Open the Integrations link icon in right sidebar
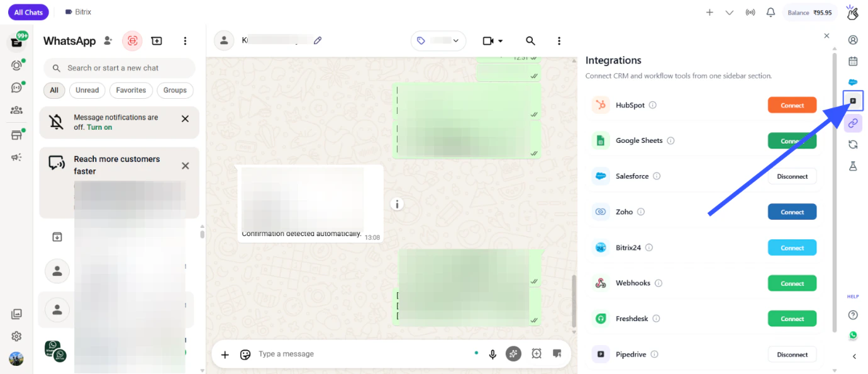The image size is (868, 374). pos(853,123)
